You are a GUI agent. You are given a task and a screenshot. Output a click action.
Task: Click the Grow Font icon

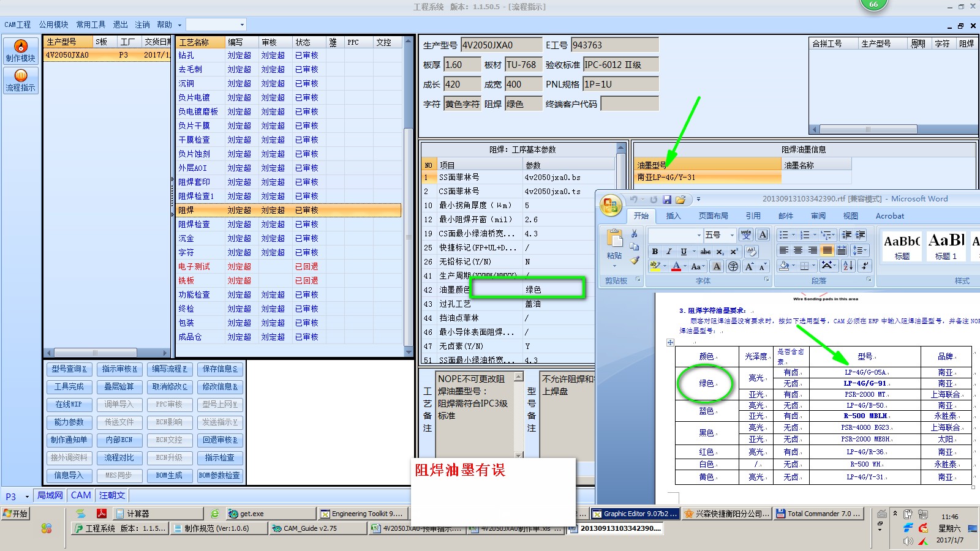point(749,266)
